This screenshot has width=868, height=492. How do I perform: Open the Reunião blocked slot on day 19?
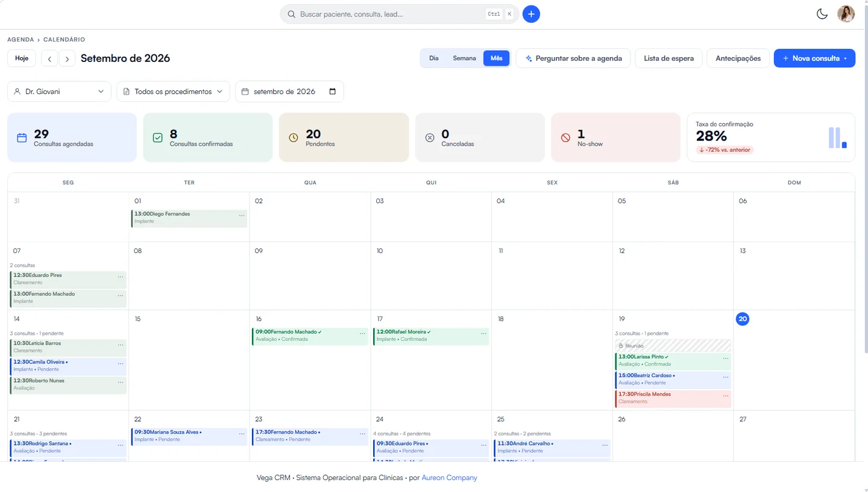click(673, 346)
